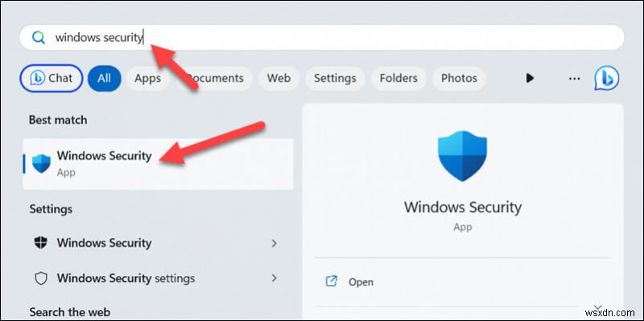Click the 'Settings' section heading

(51, 209)
